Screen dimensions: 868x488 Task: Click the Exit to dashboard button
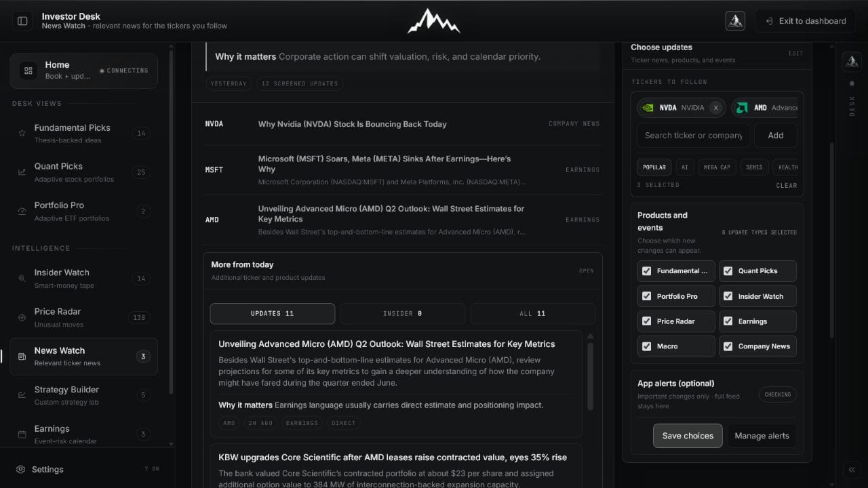click(x=805, y=21)
